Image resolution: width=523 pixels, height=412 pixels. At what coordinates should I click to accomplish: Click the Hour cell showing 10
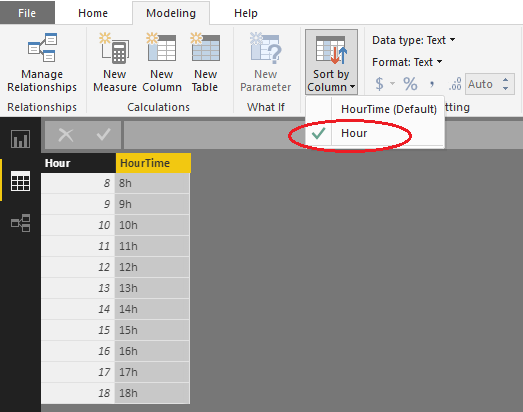[x=78, y=225]
